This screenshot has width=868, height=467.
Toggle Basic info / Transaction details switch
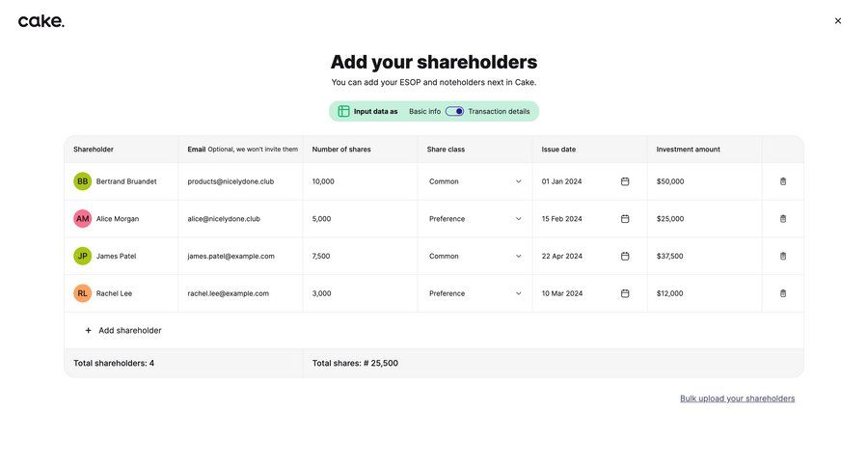454,112
